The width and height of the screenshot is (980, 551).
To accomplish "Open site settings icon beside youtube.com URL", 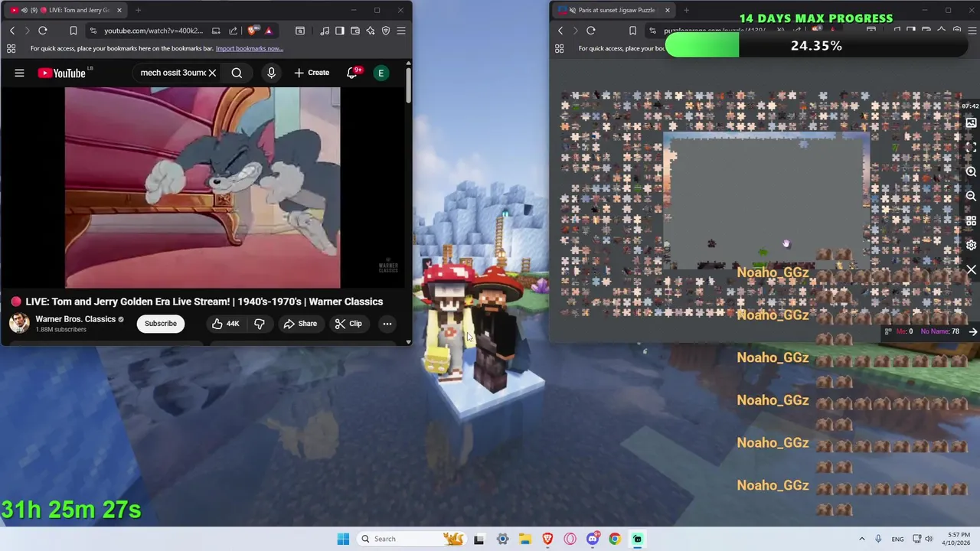I will click(93, 31).
